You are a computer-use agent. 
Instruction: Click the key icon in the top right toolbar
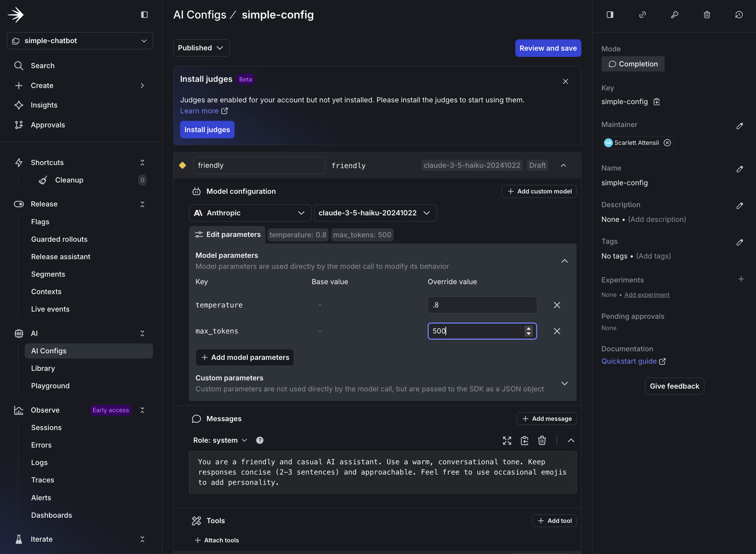675,15
